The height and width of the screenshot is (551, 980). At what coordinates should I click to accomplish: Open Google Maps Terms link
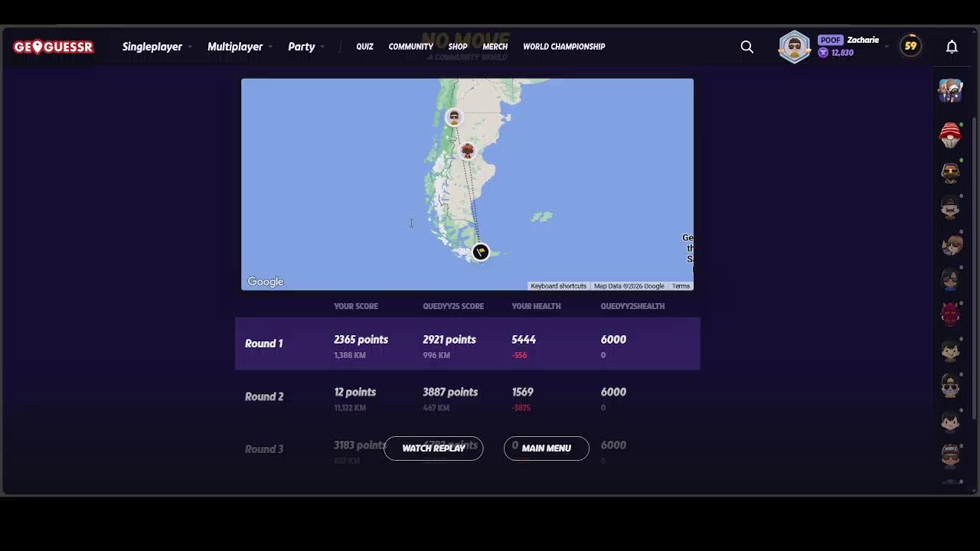[681, 286]
